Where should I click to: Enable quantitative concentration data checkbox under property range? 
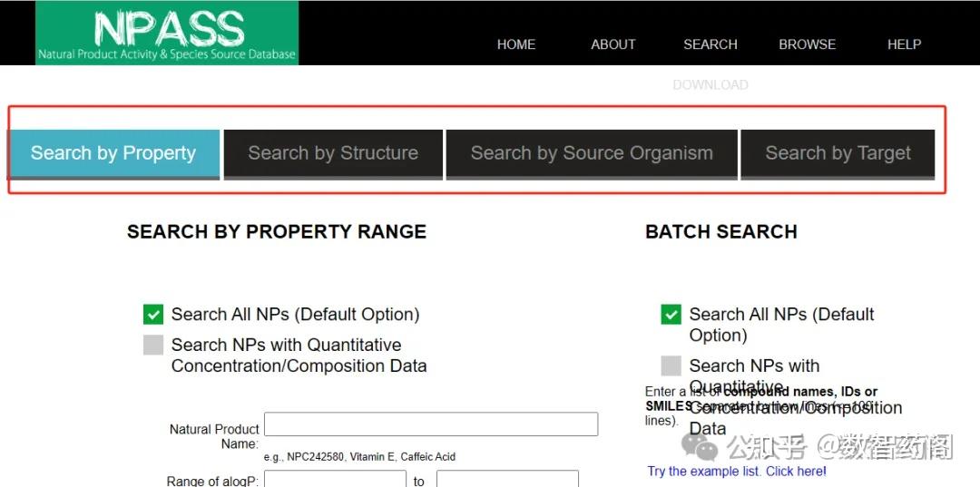point(153,346)
